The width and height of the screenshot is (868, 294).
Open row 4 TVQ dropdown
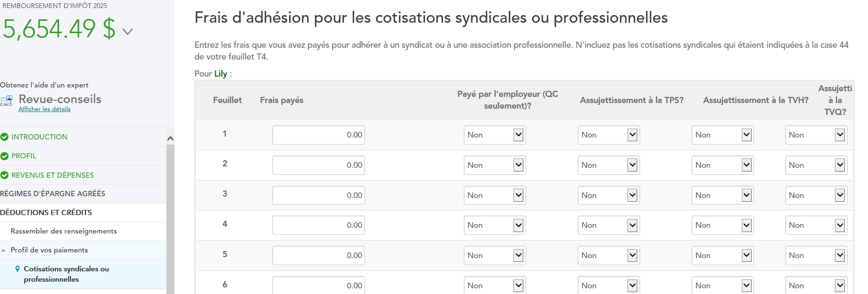coord(816,225)
